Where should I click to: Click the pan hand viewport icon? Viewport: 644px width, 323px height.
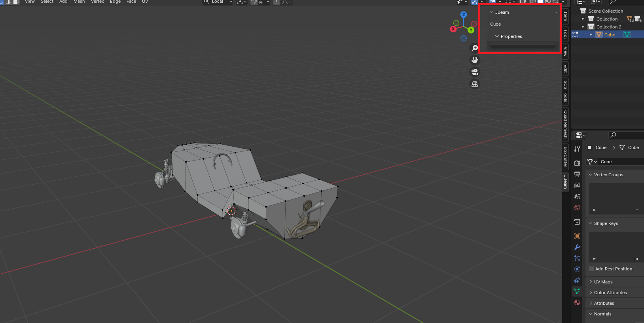[x=475, y=60]
